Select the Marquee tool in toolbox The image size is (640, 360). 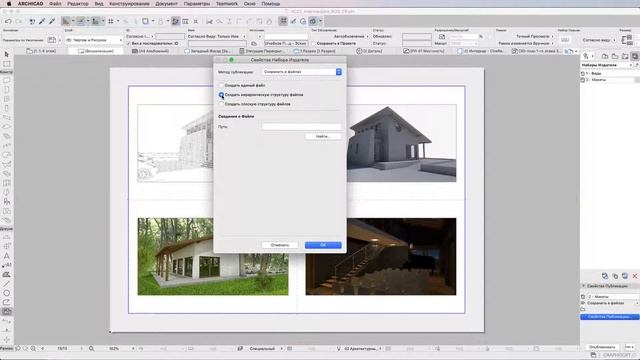[x=7, y=64]
